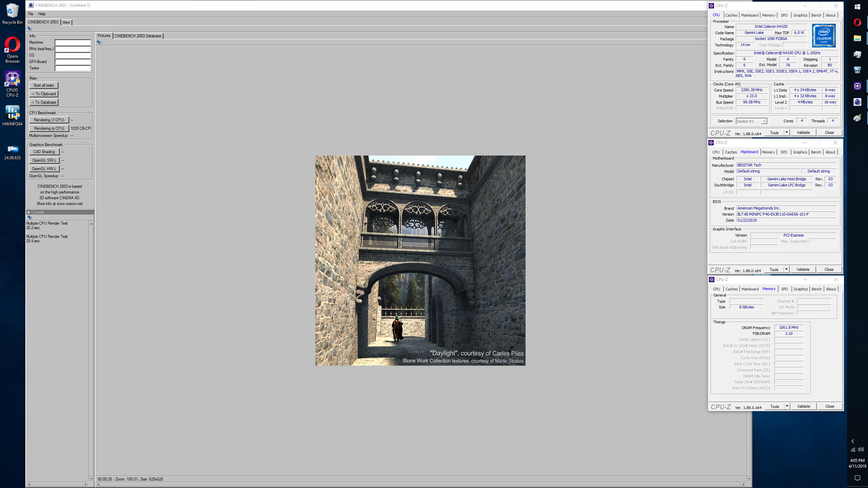Screen dimensions: 868x488
Task: Click the To Database button
Action: [x=44, y=102]
